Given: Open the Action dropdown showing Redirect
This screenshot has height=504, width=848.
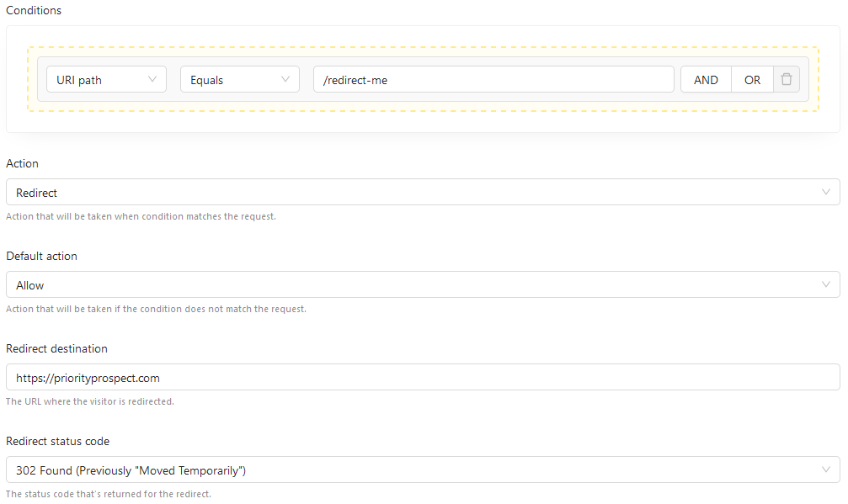Looking at the screenshot, I should point(423,193).
